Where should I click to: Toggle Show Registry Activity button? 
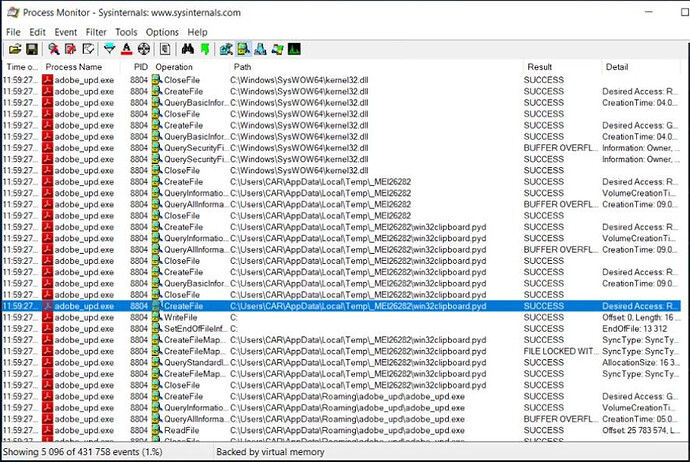(x=227, y=49)
